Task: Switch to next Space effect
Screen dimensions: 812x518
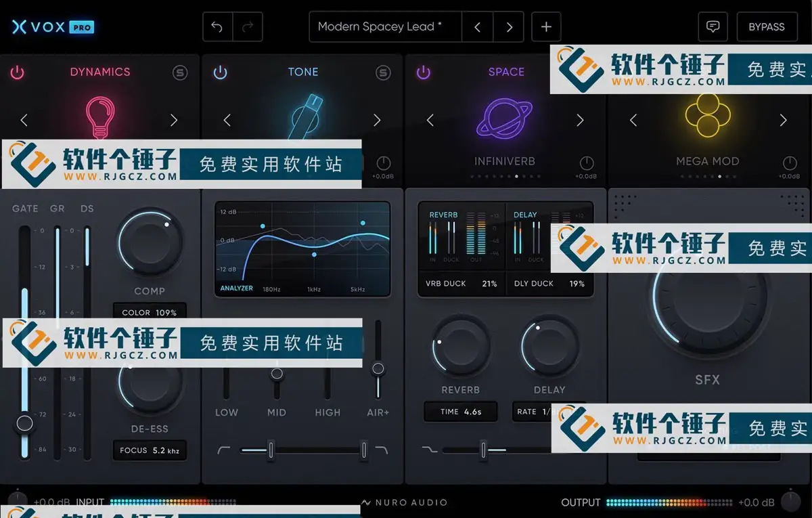Action: 580,121
